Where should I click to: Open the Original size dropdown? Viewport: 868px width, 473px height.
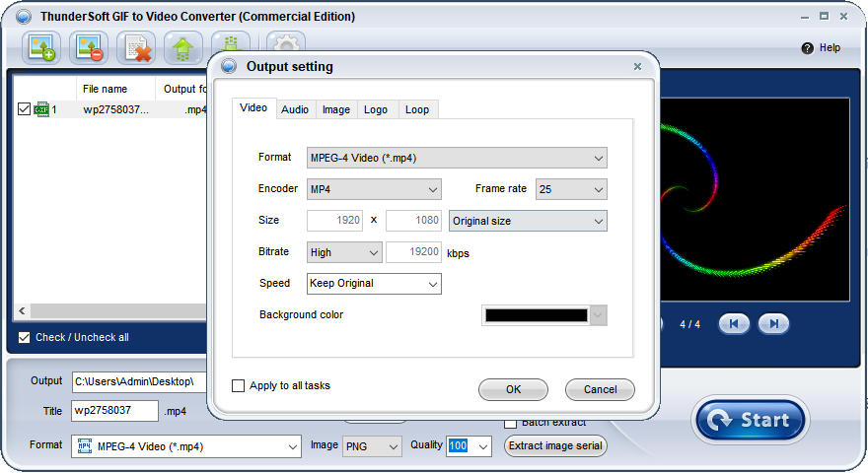pyautogui.click(x=528, y=221)
